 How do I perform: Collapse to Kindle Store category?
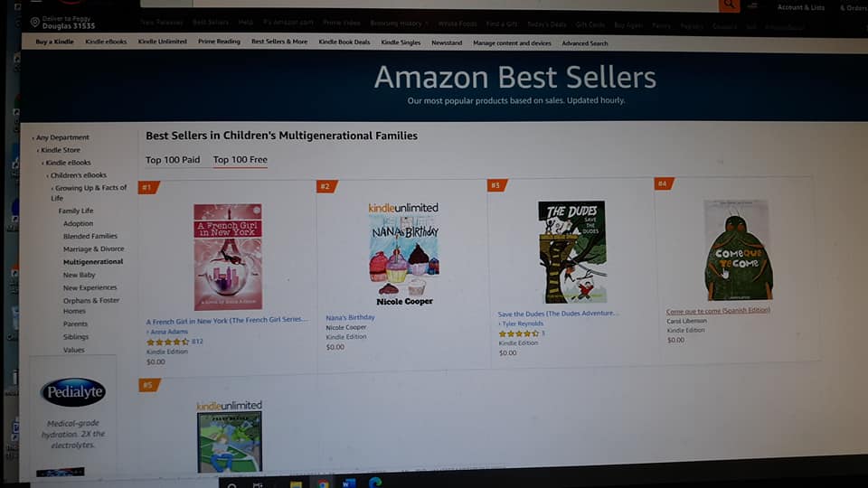click(61, 150)
